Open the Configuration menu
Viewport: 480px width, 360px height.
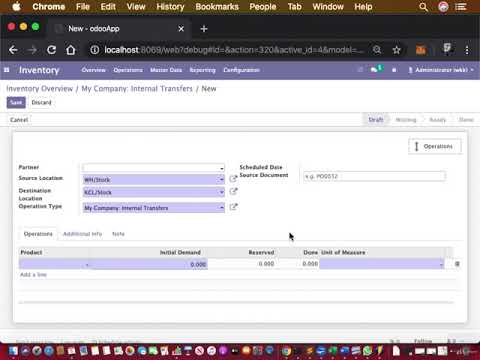(241, 70)
